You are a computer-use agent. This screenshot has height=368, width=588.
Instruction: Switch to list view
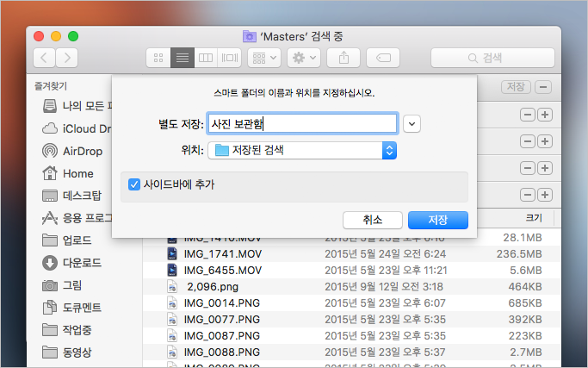click(183, 58)
